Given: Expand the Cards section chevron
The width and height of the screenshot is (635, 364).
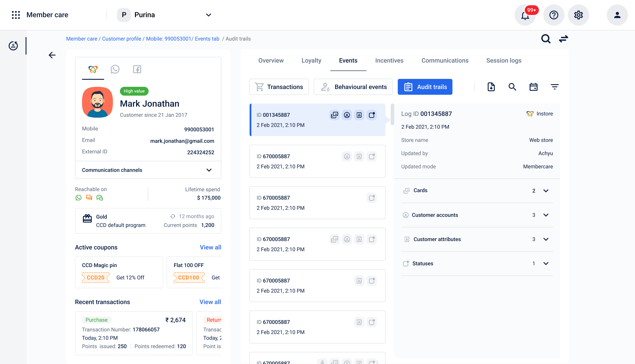Looking at the screenshot, I should (546, 191).
